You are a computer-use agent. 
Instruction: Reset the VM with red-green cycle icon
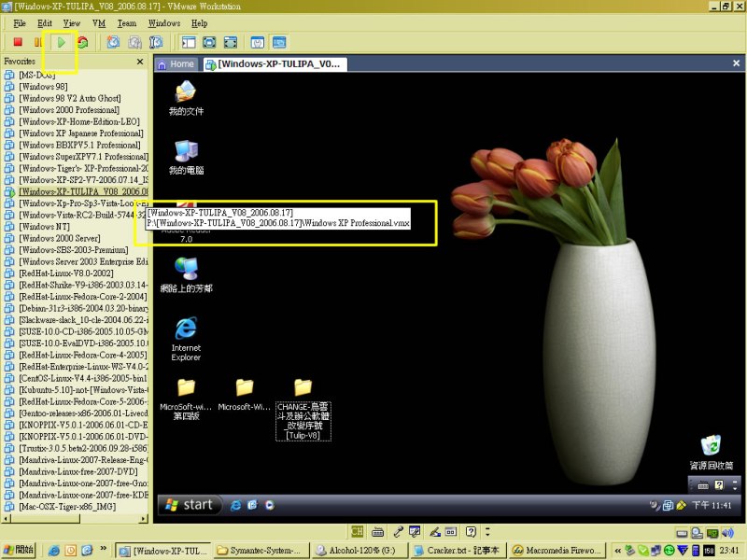82,42
